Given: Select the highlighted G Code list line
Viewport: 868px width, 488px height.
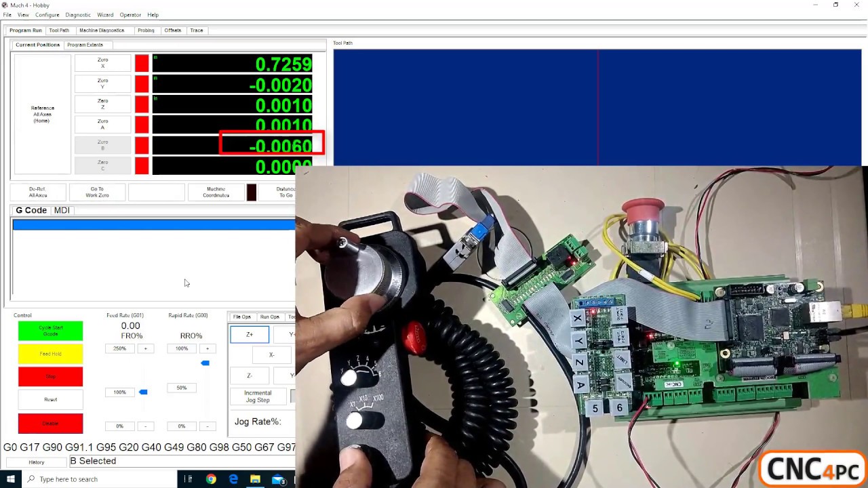Looking at the screenshot, I should [154, 225].
